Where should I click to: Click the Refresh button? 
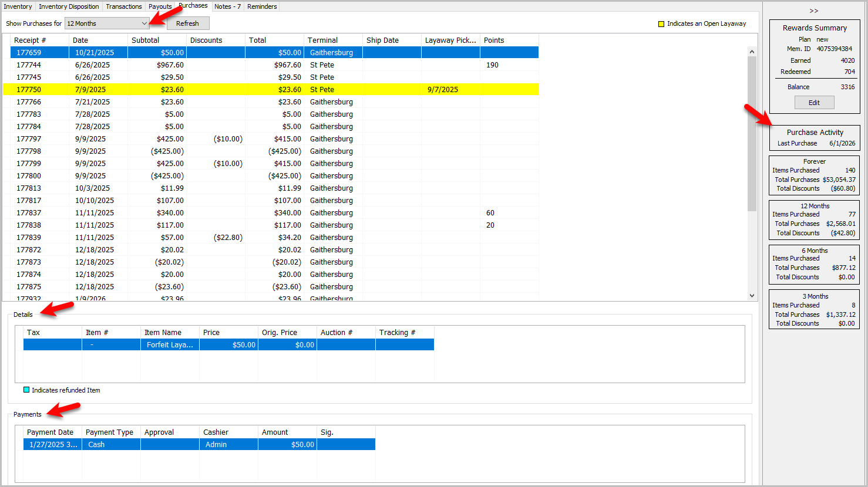point(187,23)
